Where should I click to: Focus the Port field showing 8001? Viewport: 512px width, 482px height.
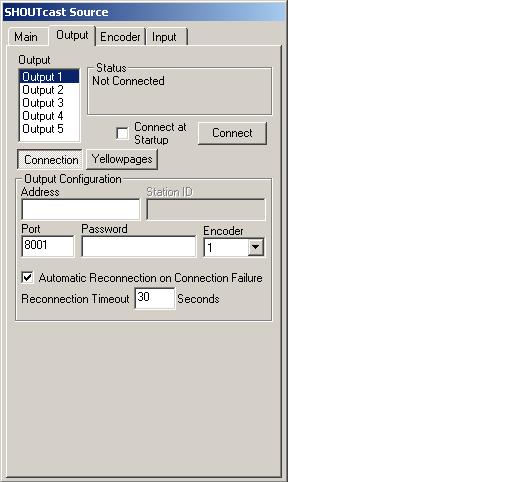click(48, 246)
